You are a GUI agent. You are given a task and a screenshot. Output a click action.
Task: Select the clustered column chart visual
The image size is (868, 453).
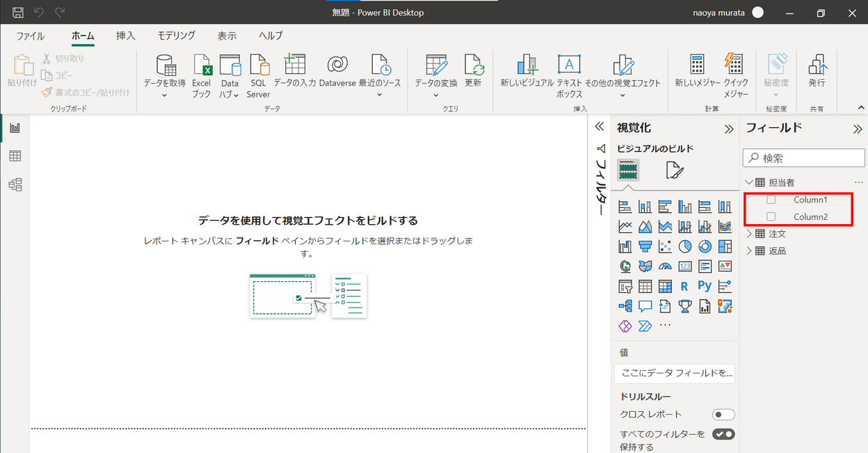point(685,207)
